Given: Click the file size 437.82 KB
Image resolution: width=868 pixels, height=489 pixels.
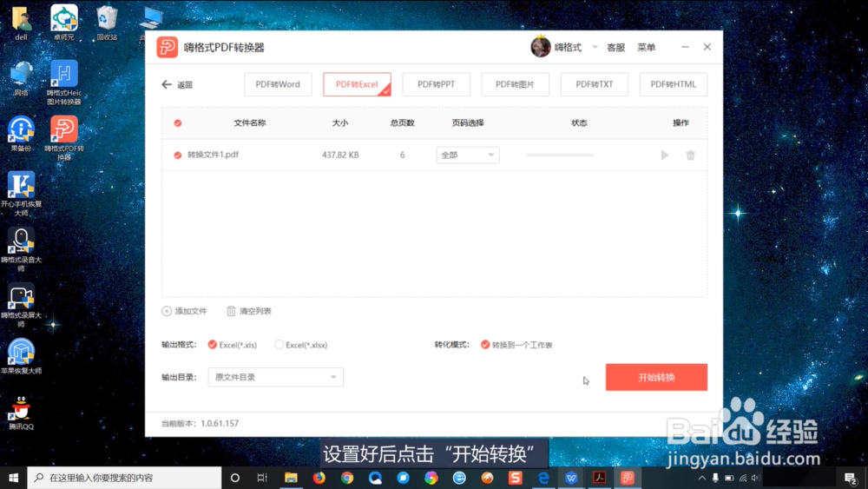Looking at the screenshot, I should [x=340, y=155].
